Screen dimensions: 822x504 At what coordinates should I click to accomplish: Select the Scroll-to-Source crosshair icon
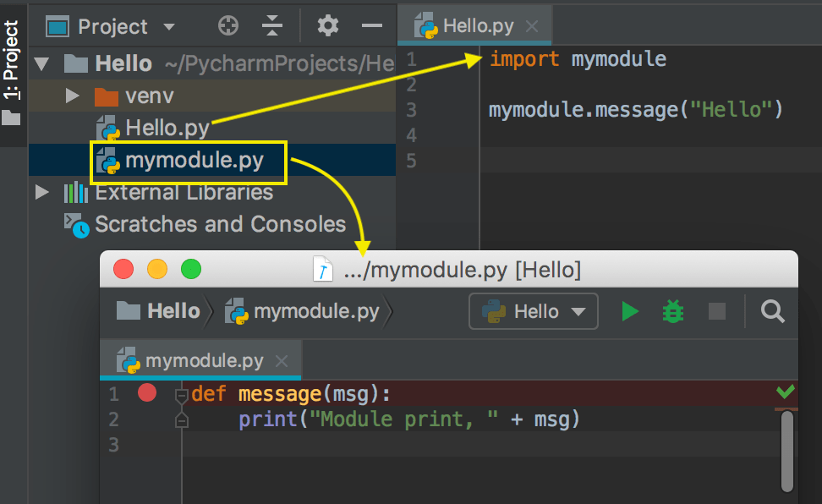click(x=227, y=25)
